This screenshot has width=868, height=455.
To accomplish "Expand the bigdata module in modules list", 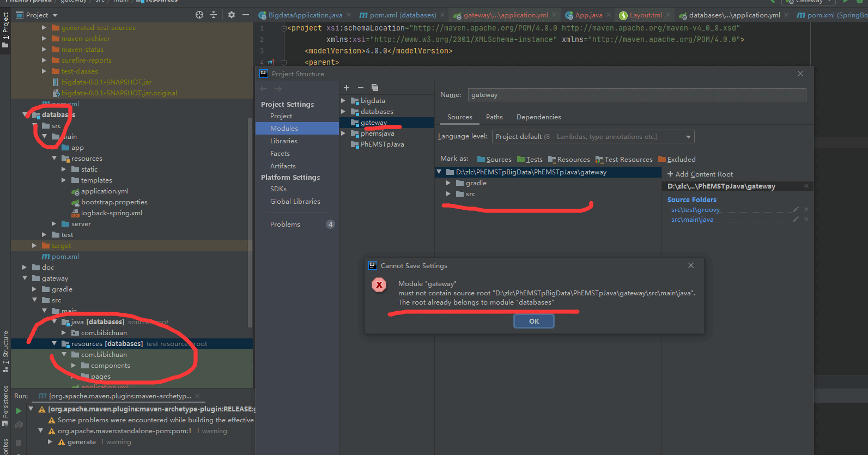I will click(343, 101).
